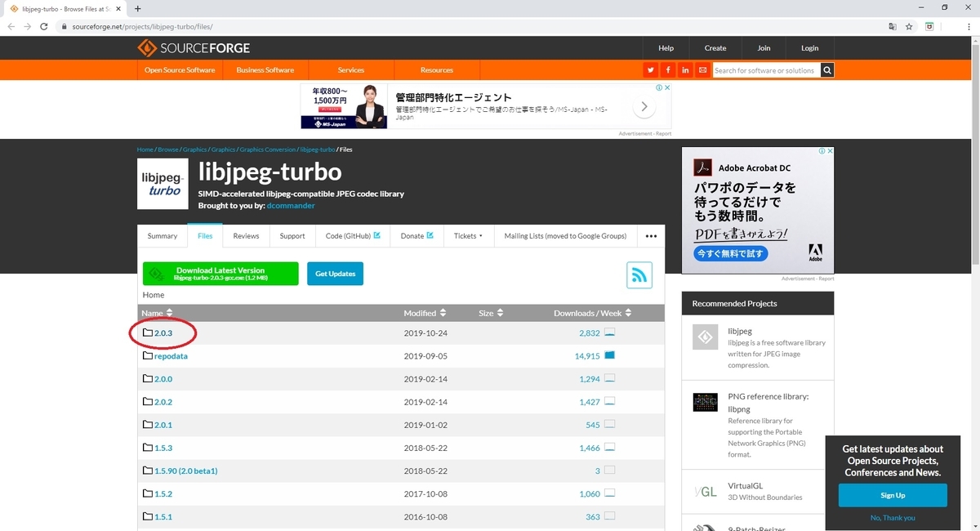980x531 pixels.
Task: Click the Twitter icon in the header
Action: 650,70
